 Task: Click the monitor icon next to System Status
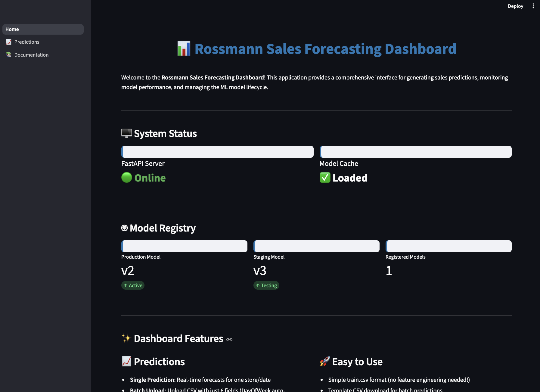coord(126,132)
